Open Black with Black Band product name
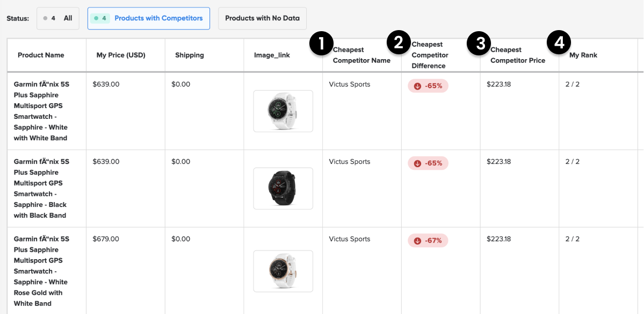 point(41,188)
